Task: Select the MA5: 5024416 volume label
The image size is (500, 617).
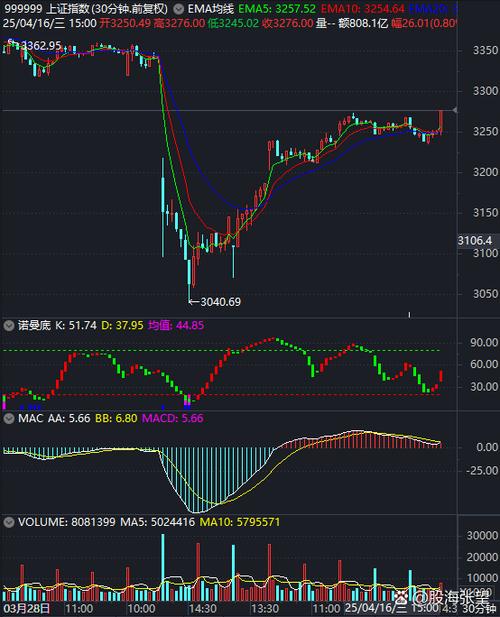Action: [x=157, y=522]
